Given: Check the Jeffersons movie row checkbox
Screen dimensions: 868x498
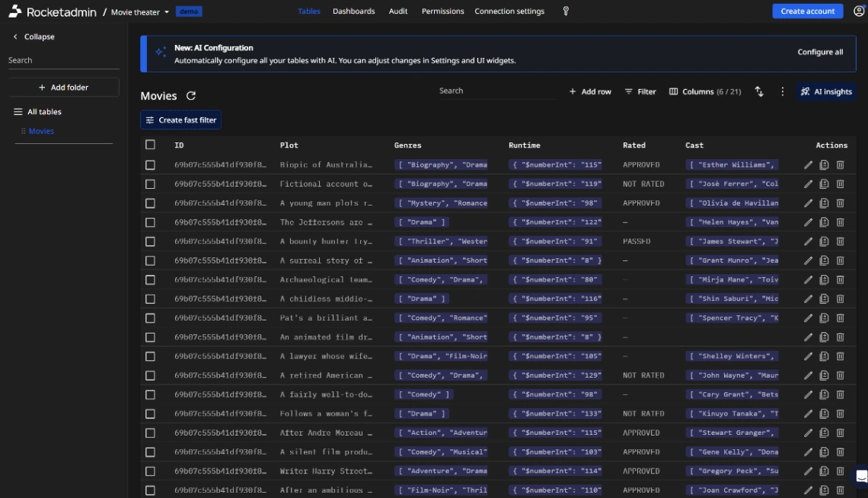Looking at the screenshot, I should [x=149, y=222].
